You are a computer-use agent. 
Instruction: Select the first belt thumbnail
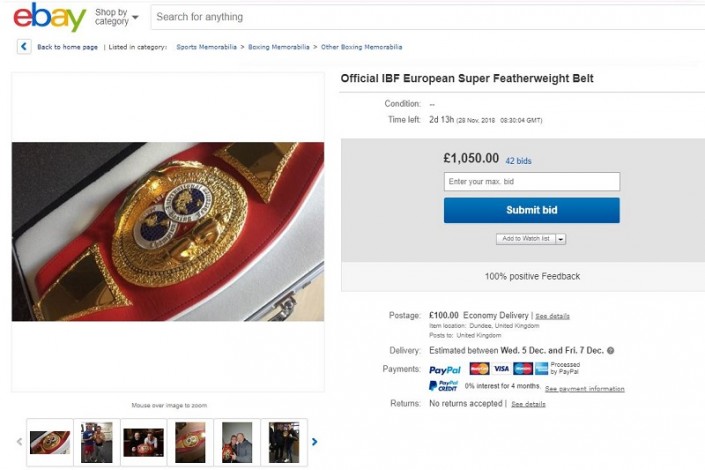coord(50,441)
